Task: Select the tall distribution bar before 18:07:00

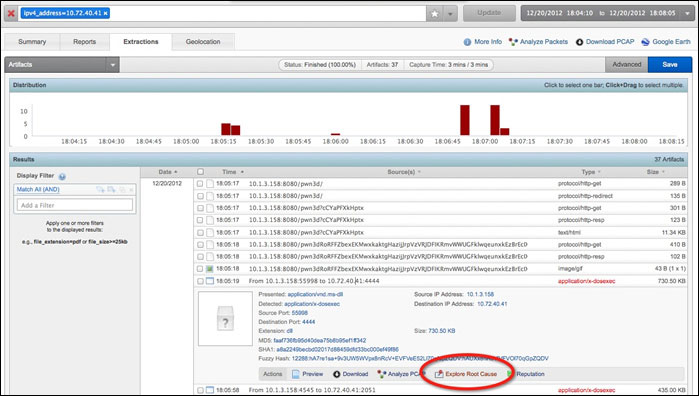Action: 465,120
